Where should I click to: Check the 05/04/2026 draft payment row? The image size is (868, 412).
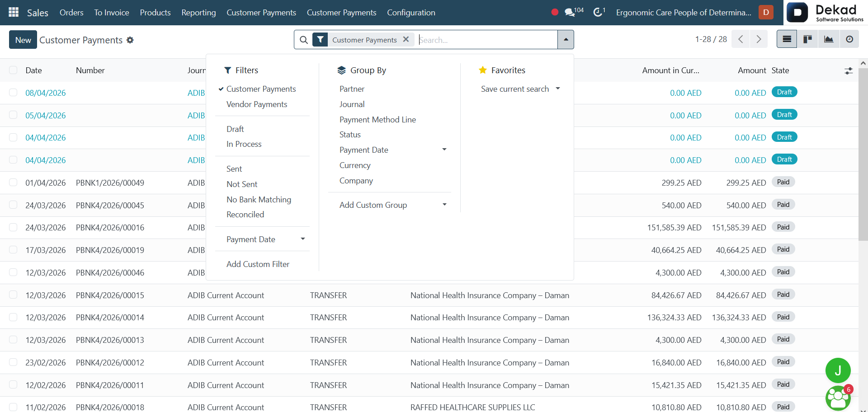(x=13, y=115)
